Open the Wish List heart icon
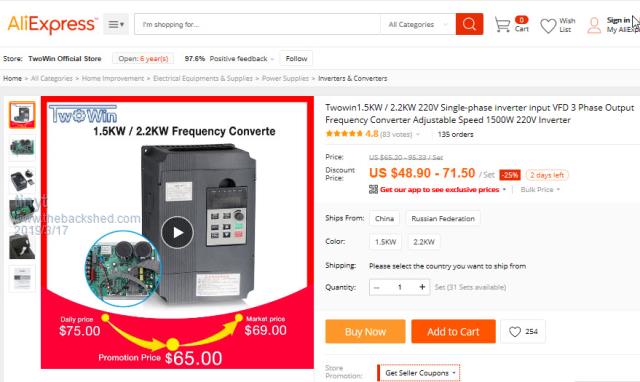640x382 pixels. tap(548, 26)
